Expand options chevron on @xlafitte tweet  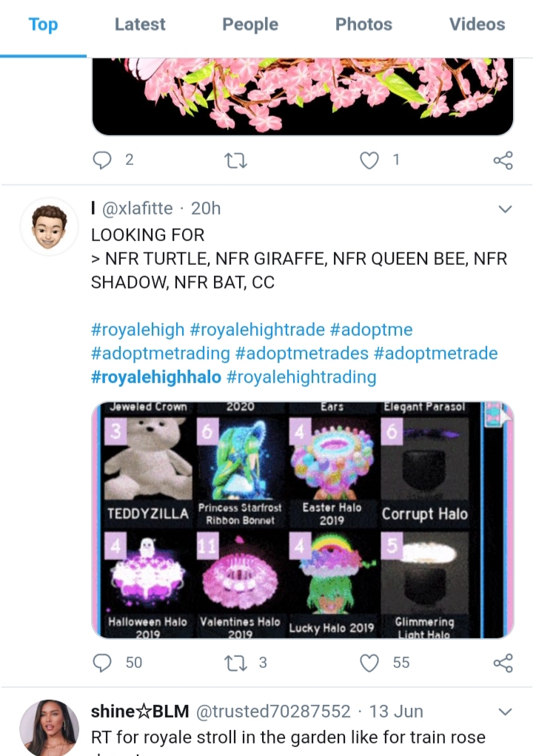[505, 209]
